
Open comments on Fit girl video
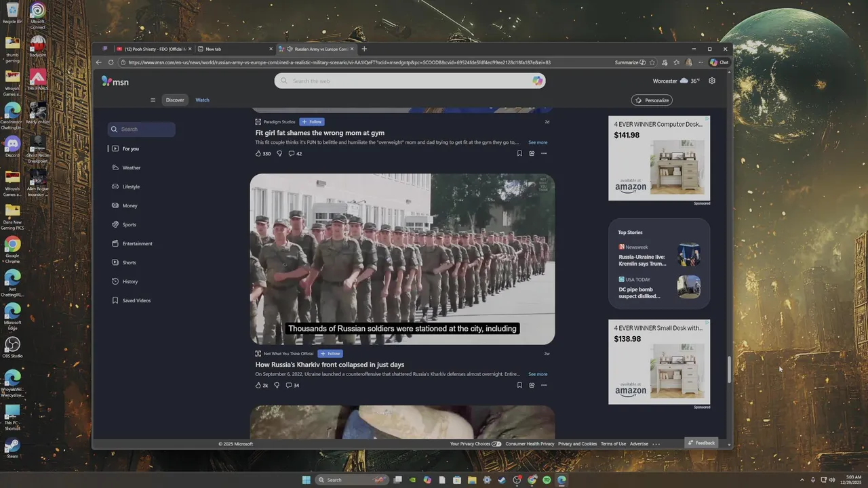(295, 153)
